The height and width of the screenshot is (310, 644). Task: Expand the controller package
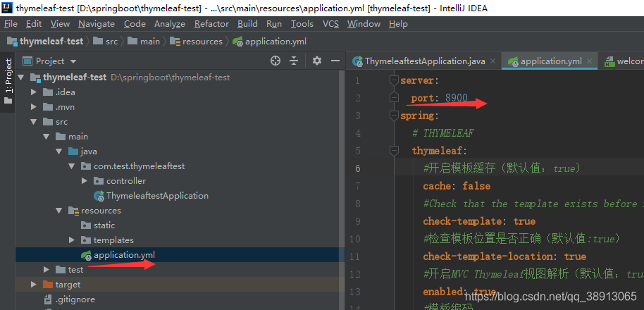click(85, 180)
